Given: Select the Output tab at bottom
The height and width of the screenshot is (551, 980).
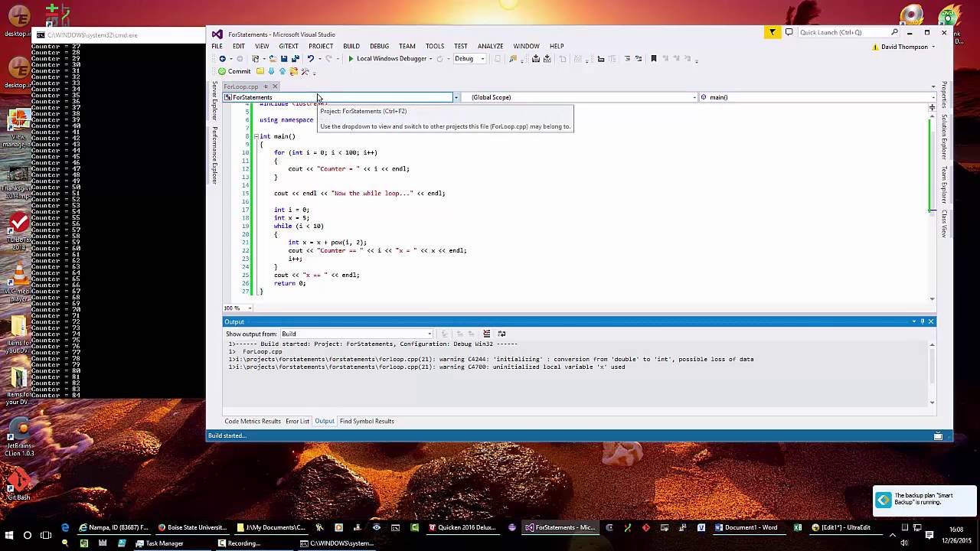Looking at the screenshot, I should click(325, 421).
